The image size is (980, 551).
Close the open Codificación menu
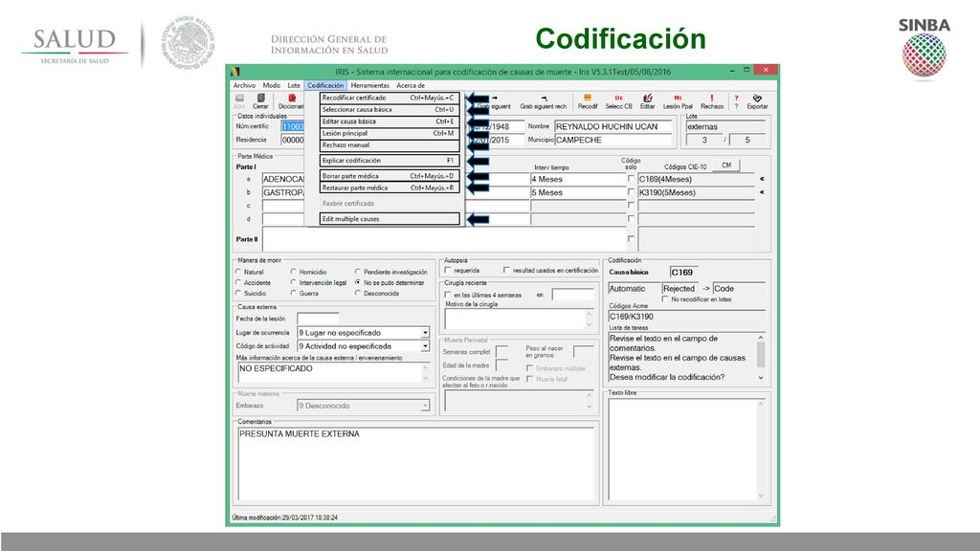tap(325, 85)
